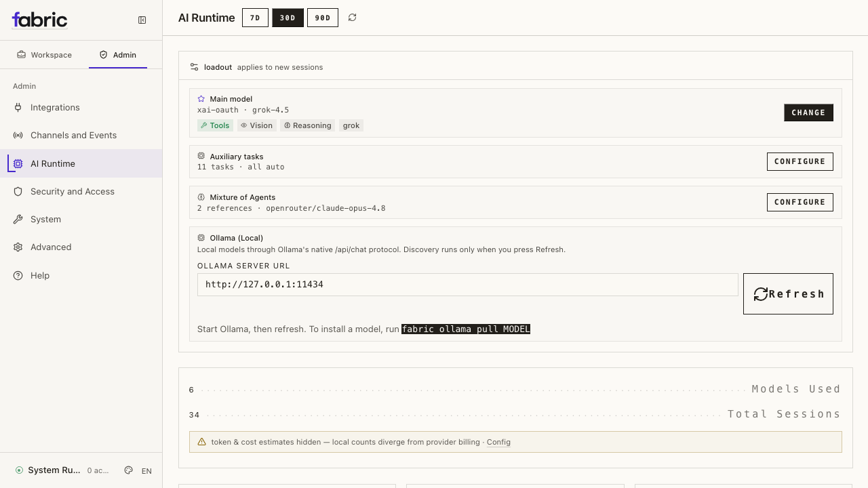Click the Advanced gear icon

coord(18,247)
